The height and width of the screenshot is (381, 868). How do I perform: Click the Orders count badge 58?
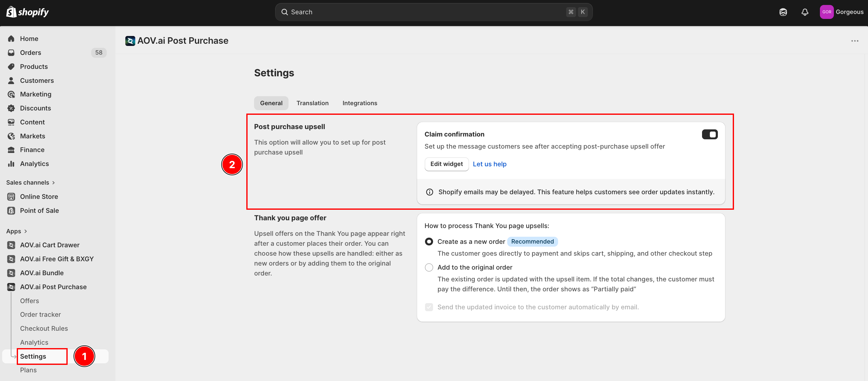click(x=99, y=52)
